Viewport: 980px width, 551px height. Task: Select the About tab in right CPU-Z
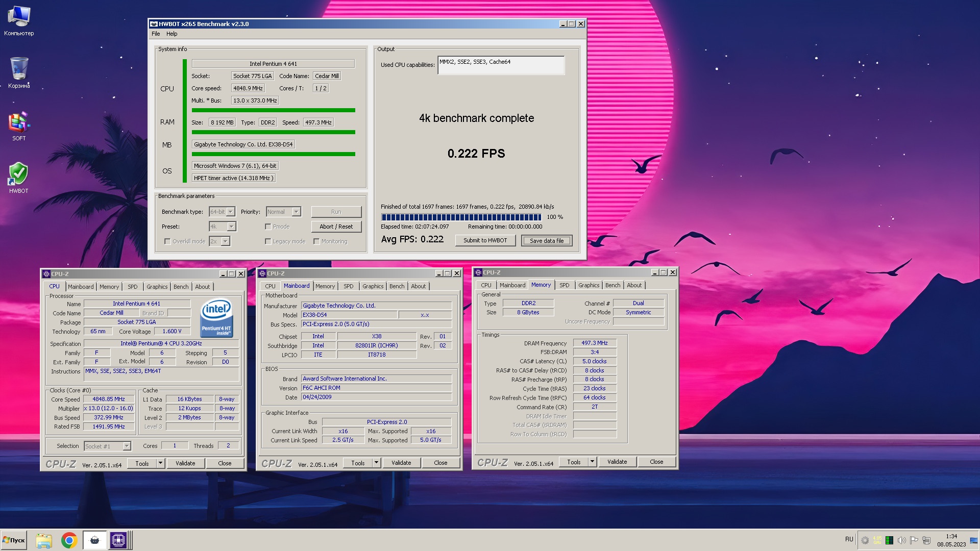tap(634, 285)
